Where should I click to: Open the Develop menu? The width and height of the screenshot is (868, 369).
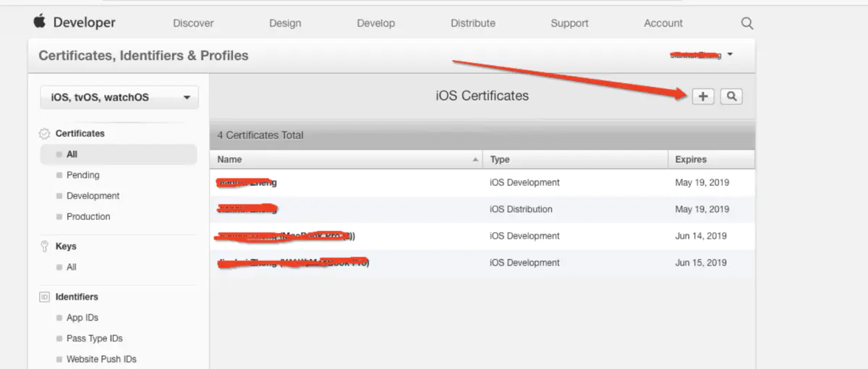(376, 23)
